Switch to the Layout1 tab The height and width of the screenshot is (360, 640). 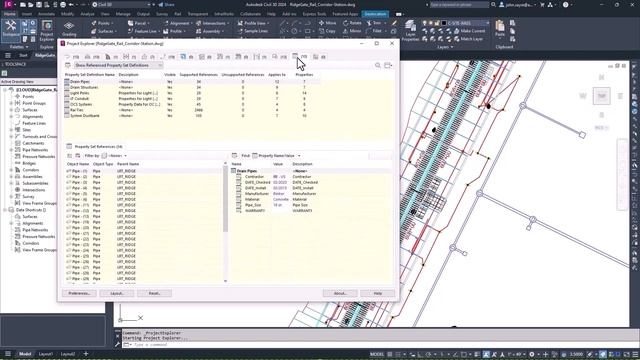pyautogui.click(x=46, y=354)
